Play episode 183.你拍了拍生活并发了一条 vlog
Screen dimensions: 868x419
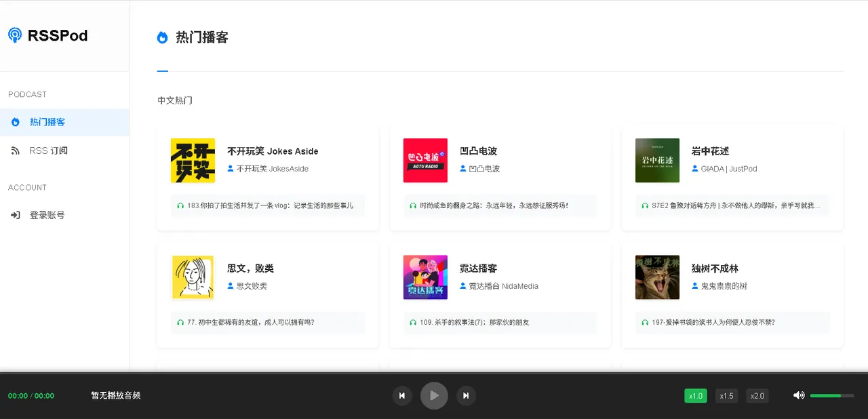coord(268,205)
